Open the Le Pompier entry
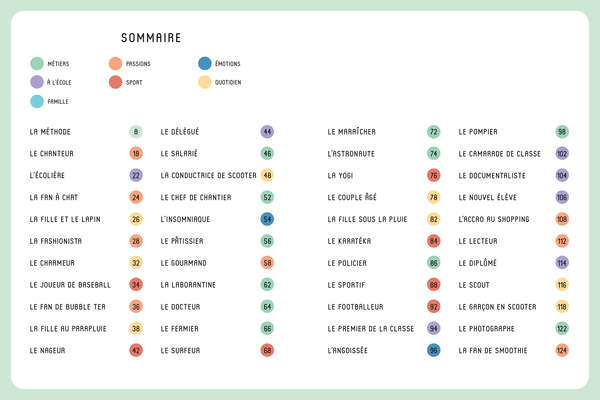Screen dimensions: 600x400 coord(478,132)
